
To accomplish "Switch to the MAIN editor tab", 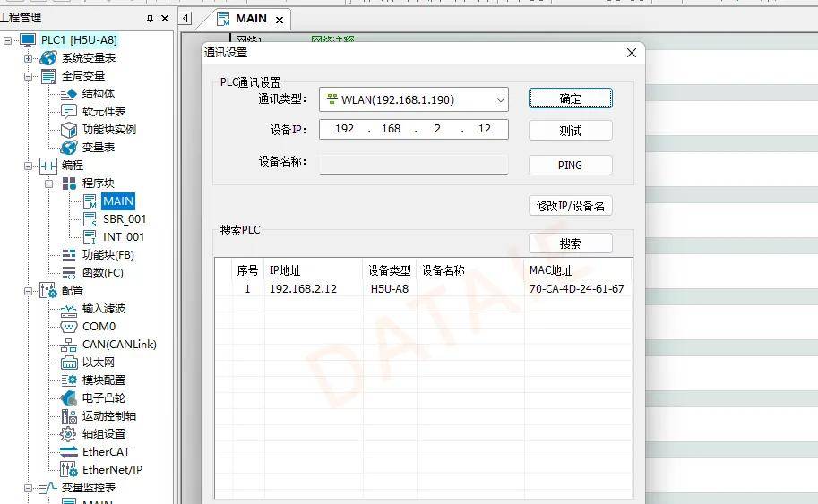I will [250, 19].
